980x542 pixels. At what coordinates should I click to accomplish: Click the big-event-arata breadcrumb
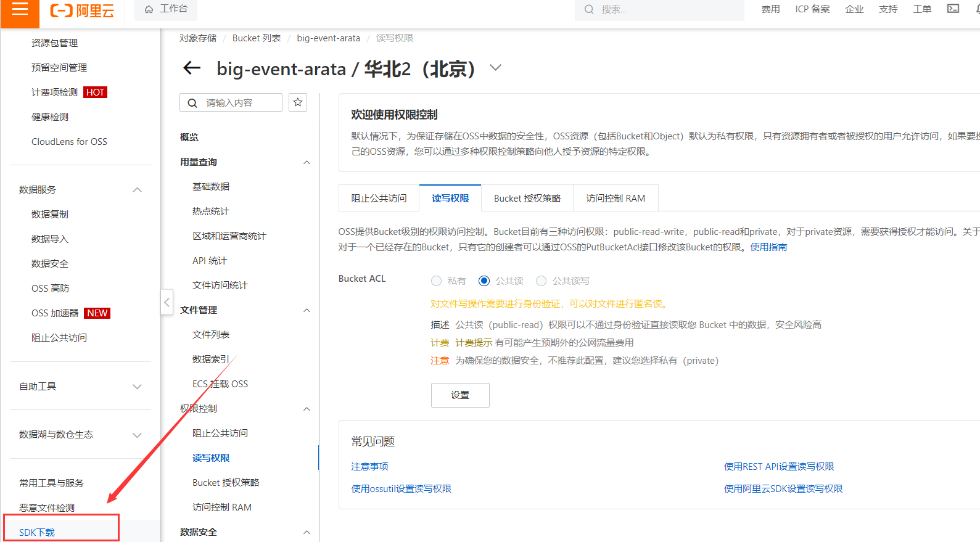[328, 38]
